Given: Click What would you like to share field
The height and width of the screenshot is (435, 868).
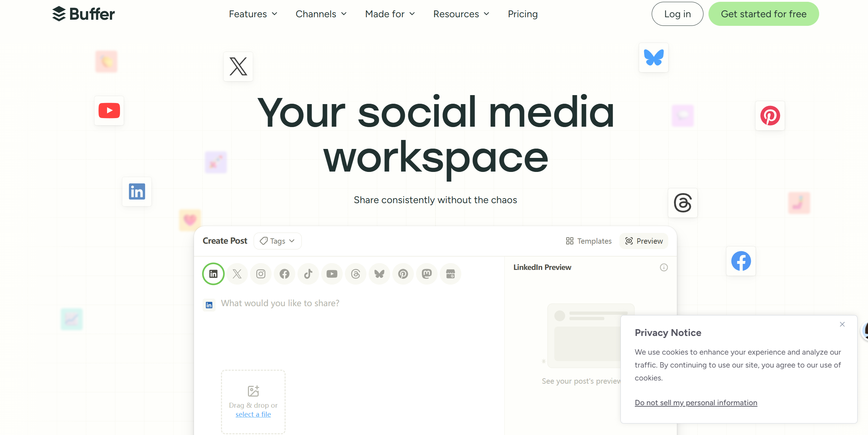Looking at the screenshot, I should 280,303.
